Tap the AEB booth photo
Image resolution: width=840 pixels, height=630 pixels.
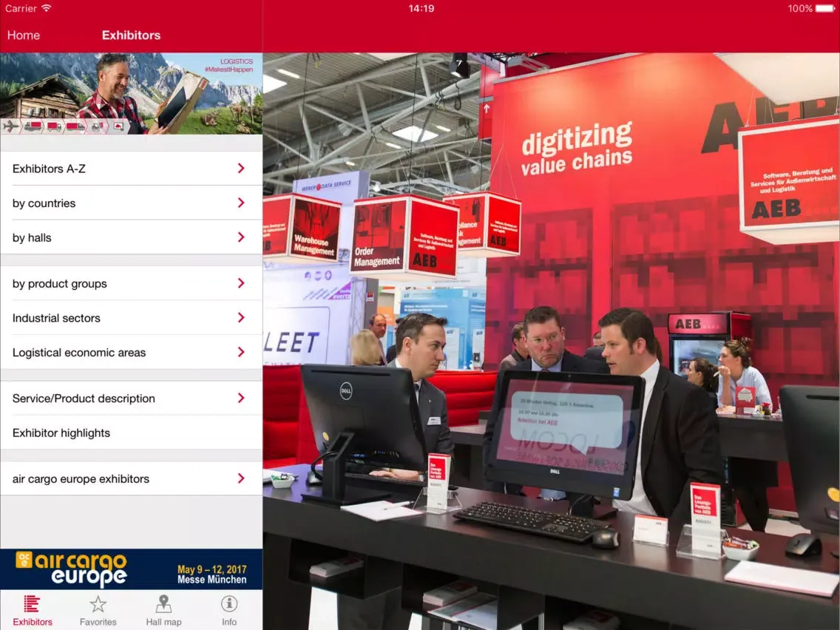point(552,342)
